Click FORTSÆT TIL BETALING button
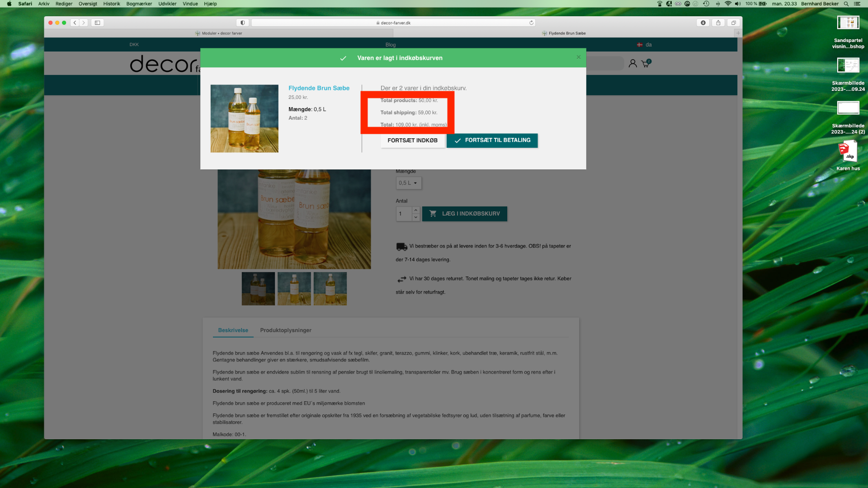Image resolution: width=868 pixels, height=488 pixels. pyautogui.click(x=492, y=141)
